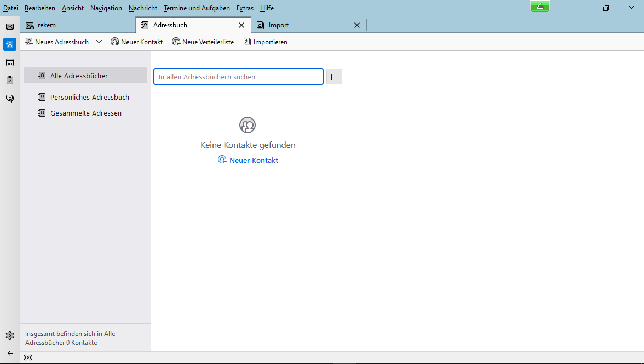
Task: Select Persönliches Adressbuch in the sidebar
Action: tap(89, 97)
